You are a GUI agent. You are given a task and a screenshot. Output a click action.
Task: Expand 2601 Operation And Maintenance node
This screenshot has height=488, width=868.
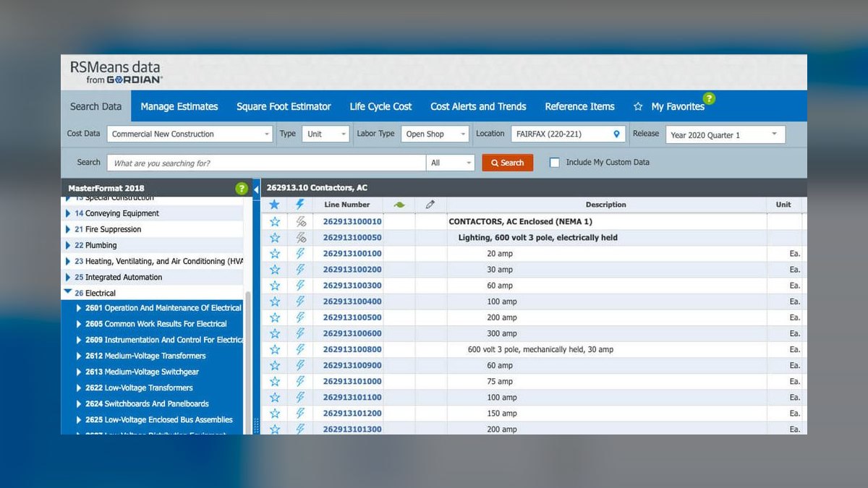pos(79,308)
